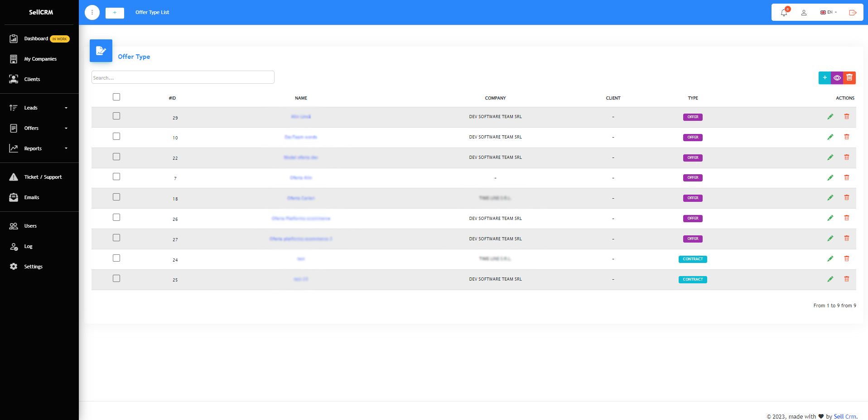868x420 pixels.
Task: Expand the Leads sidebar submenu
Action: click(x=39, y=108)
